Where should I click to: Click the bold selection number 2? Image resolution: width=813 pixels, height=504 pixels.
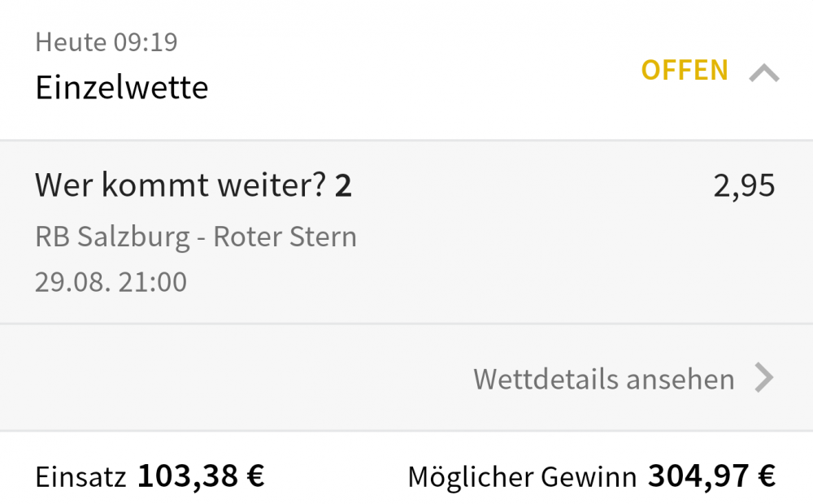tap(343, 186)
